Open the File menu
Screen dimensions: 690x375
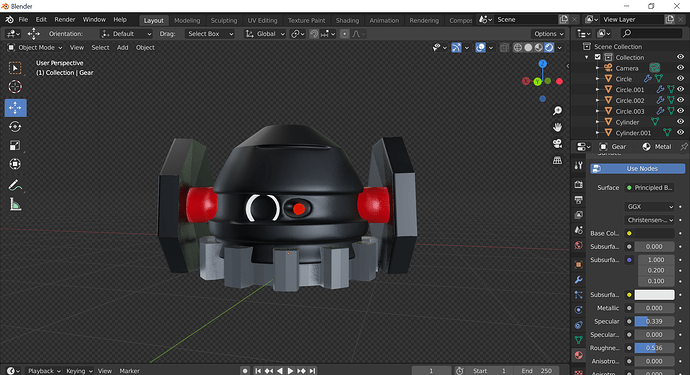[x=23, y=20]
